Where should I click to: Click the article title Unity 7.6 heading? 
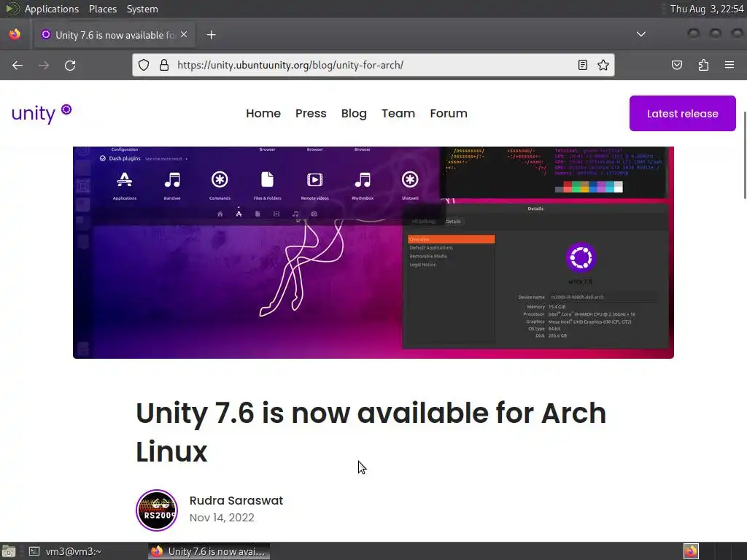(x=371, y=432)
